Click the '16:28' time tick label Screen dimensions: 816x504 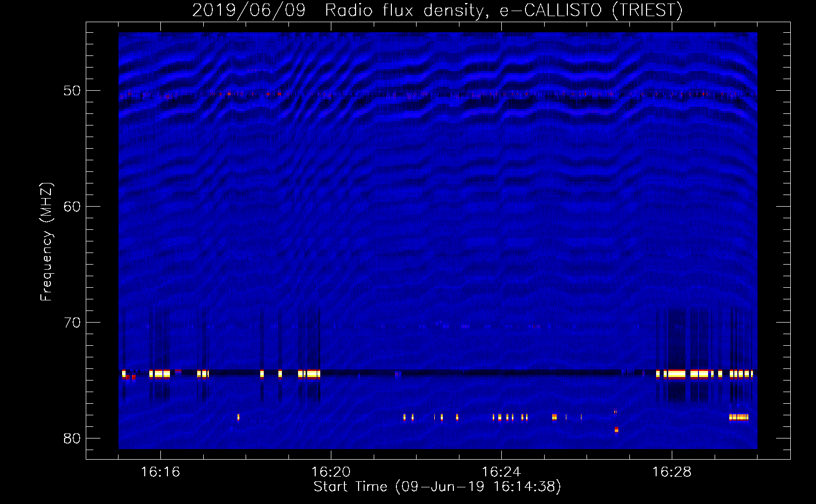pyautogui.click(x=672, y=472)
